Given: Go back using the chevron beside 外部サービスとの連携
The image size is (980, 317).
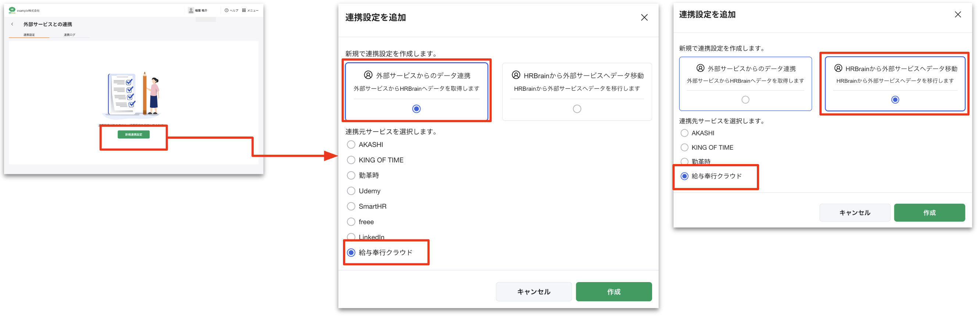Looking at the screenshot, I should click(x=12, y=24).
